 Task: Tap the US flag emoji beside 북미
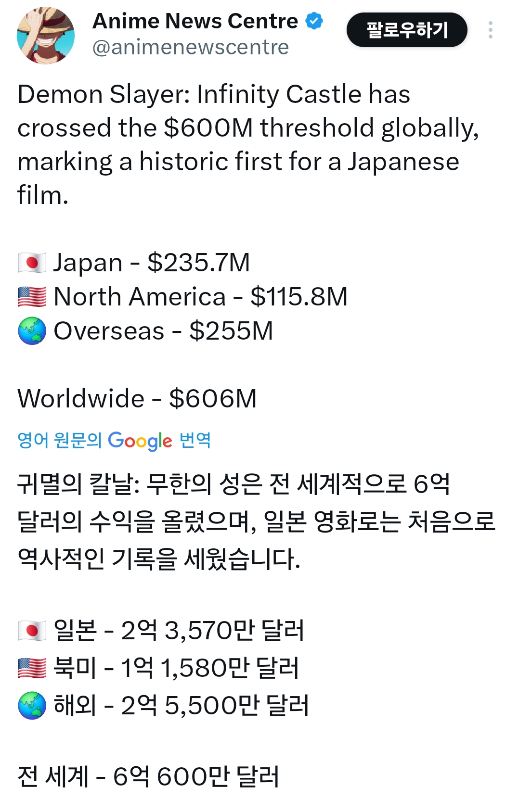coord(32,668)
